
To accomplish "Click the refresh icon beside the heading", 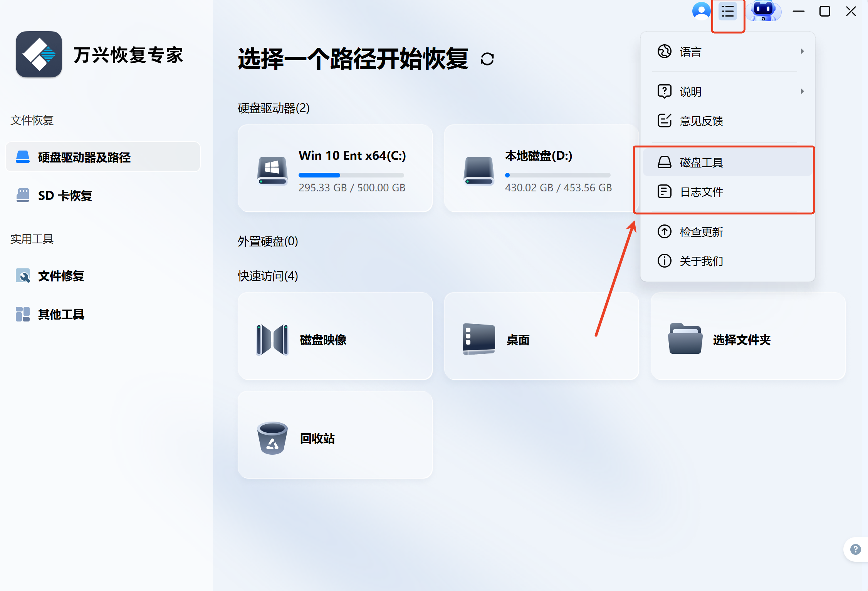I will (x=487, y=59).
